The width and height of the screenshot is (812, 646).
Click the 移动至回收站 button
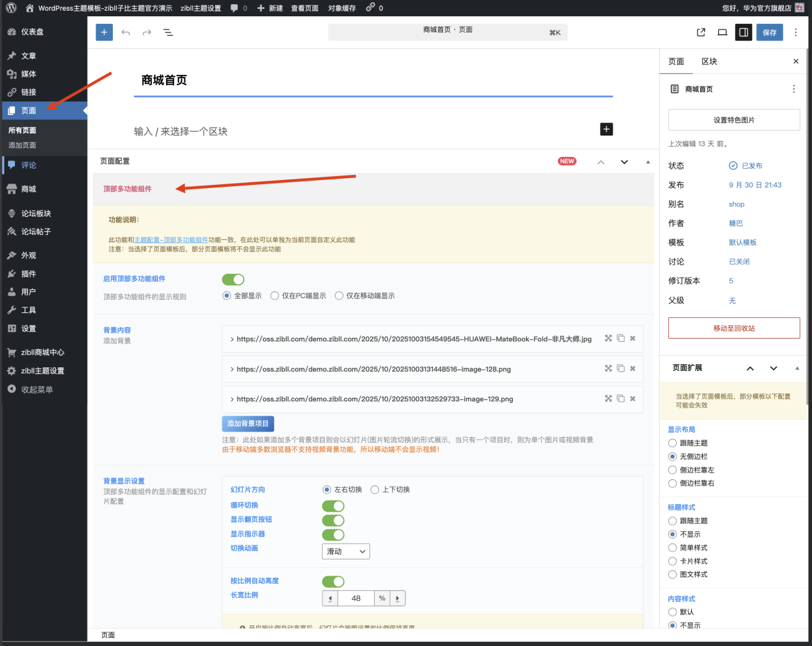coord(734,328)
